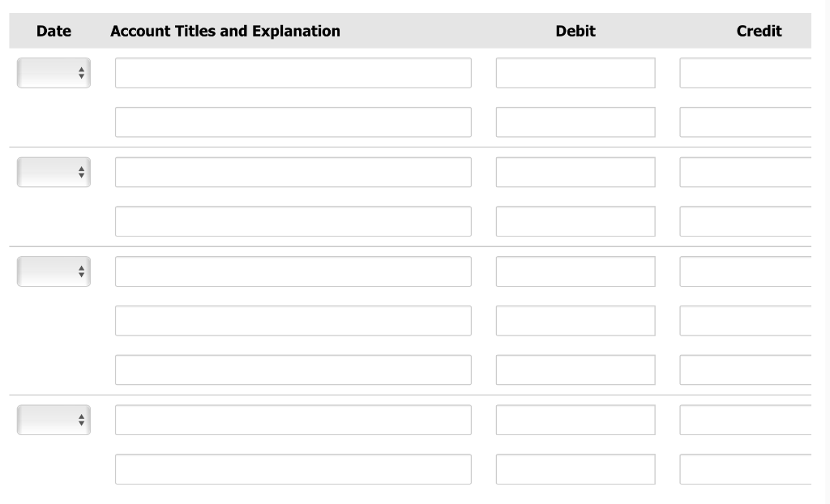The height and width of the screenshot is (504, 830).
Task: Click the Debit field of the first entry
Action: click(x=575, y=72)
